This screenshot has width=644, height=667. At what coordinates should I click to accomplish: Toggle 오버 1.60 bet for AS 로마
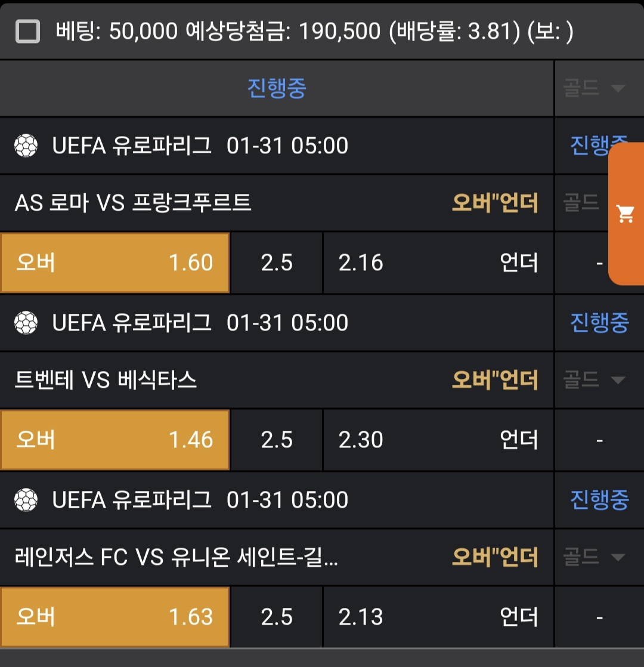(114, 263)
